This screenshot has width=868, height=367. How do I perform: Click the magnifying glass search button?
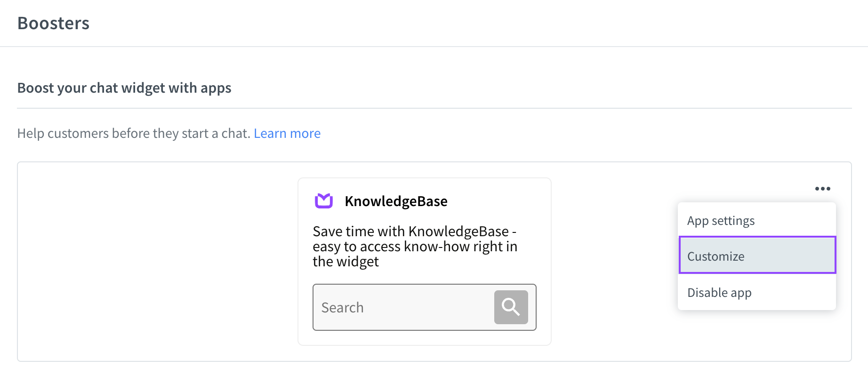[x=511, y=307]
